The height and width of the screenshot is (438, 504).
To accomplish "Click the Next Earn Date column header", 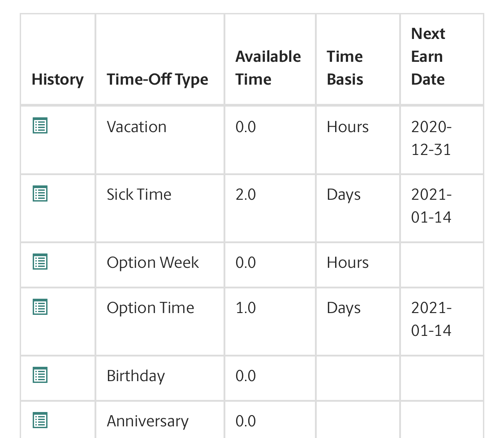I will [x=428, y=56].
